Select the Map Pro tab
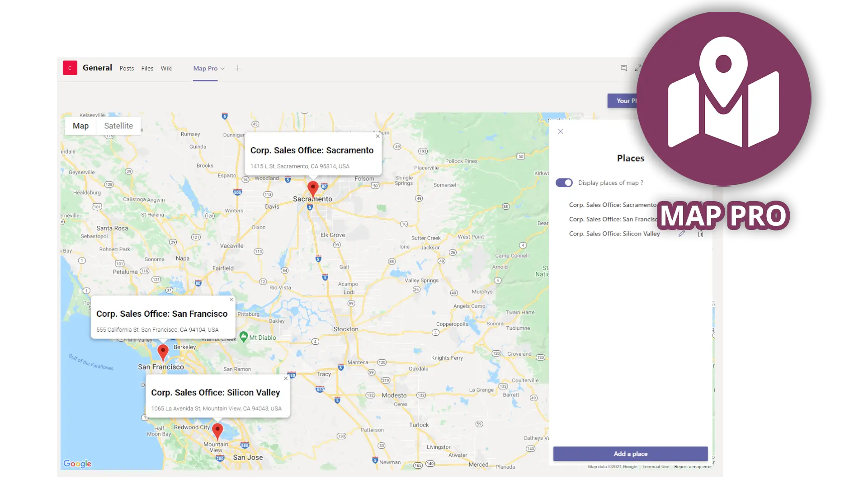Viewport: 868px width, 488px height. pyautogui.click(x=205, y=68)
